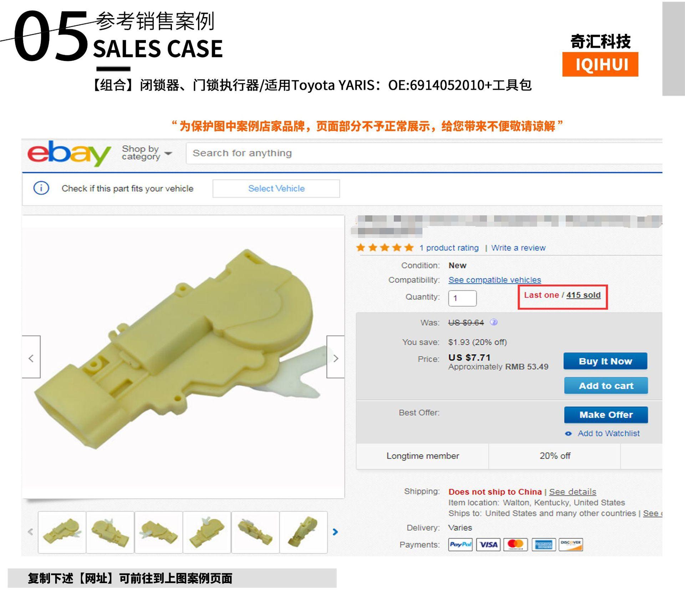Click the Select Vehicle button
This screenshot has width=685, height=616.
[276, 188]
